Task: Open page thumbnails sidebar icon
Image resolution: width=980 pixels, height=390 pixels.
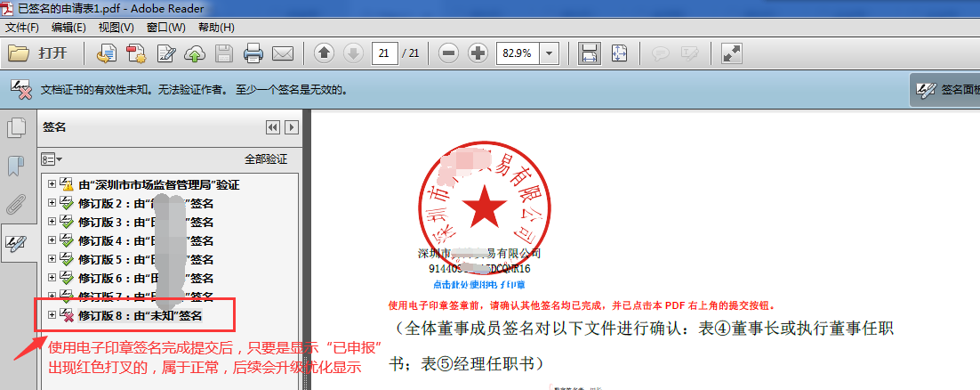Action: point(15,127)
